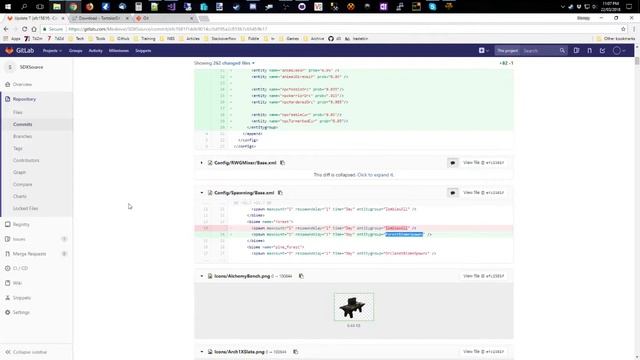Viewport: 640px width, 360px height.
Task: Go back in Chrome
Action: click(6, 29)
